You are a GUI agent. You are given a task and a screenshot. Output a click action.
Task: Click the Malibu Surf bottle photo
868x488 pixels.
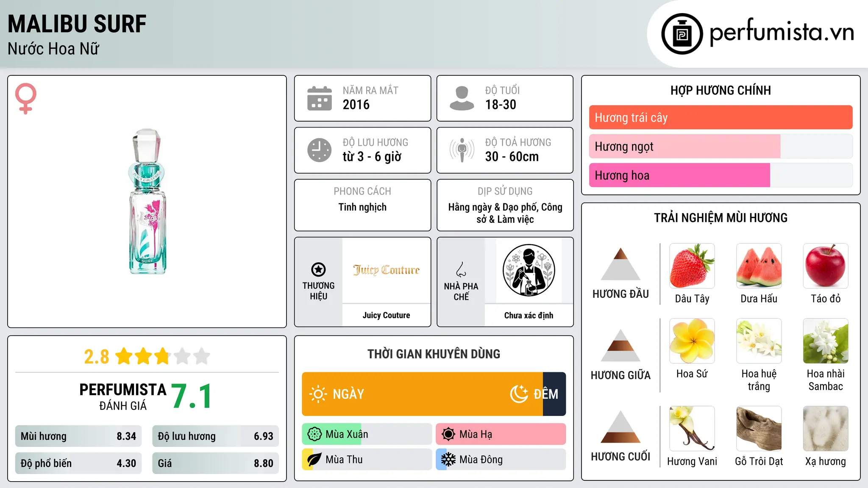click(147, 202)
